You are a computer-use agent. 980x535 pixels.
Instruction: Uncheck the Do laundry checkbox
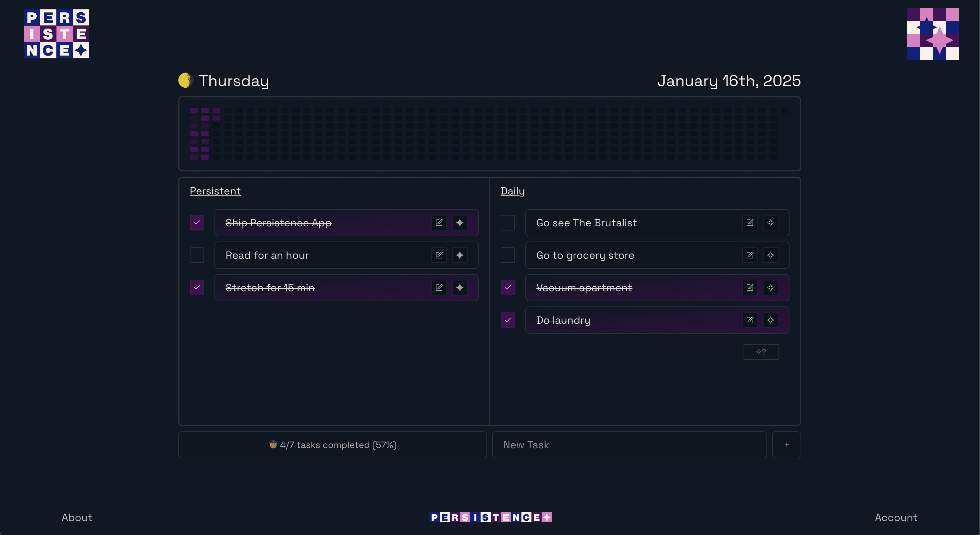508,320
